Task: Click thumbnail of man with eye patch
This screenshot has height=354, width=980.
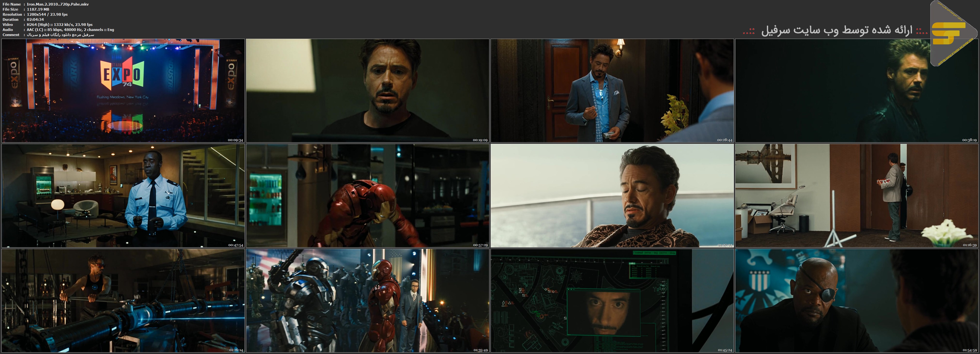Action: point(856,300)
